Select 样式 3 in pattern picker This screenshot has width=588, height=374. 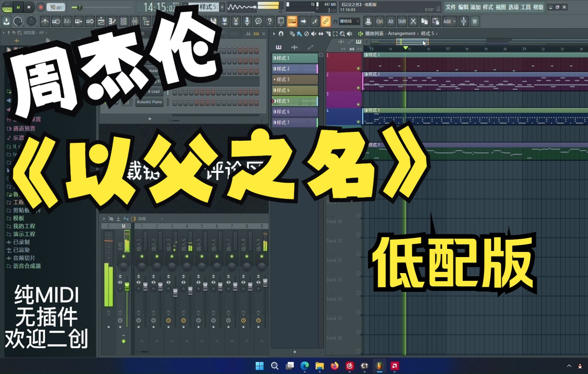point(295,79)
